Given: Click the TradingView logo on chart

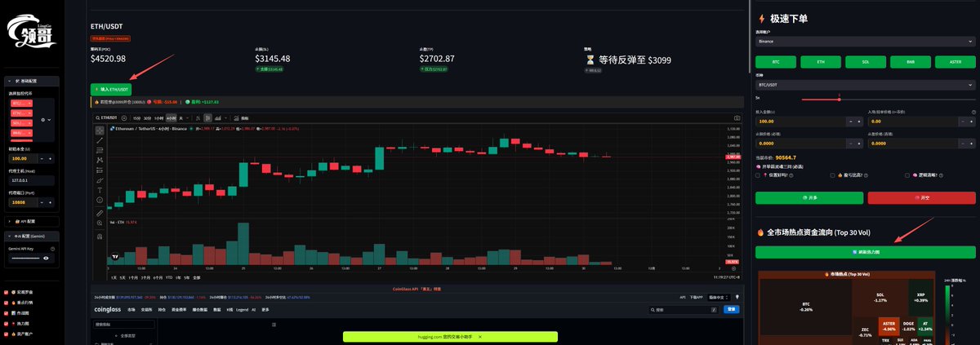Looking at the screenshot, I should tap(115, 256).
